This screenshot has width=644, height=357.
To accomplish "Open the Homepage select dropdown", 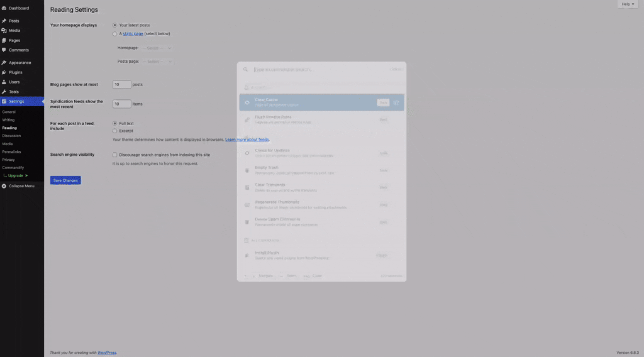I will tap(157, 48).
